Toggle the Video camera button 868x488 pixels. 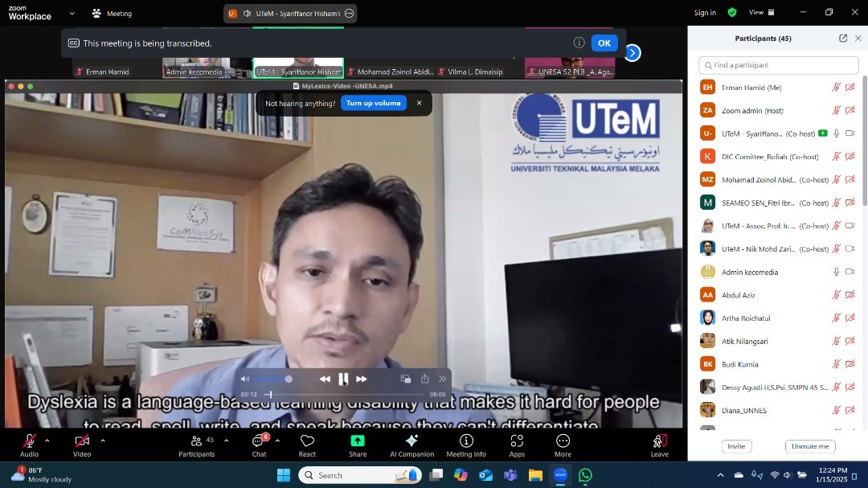point(82,441)
